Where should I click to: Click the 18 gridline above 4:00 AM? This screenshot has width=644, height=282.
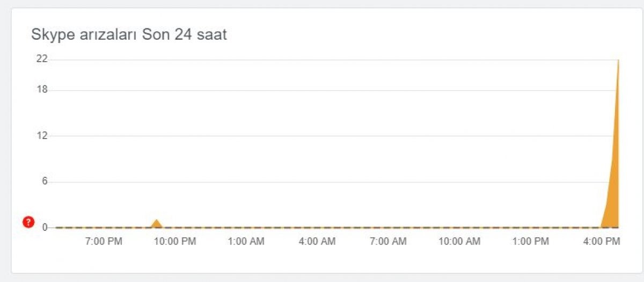click(317, 90)
